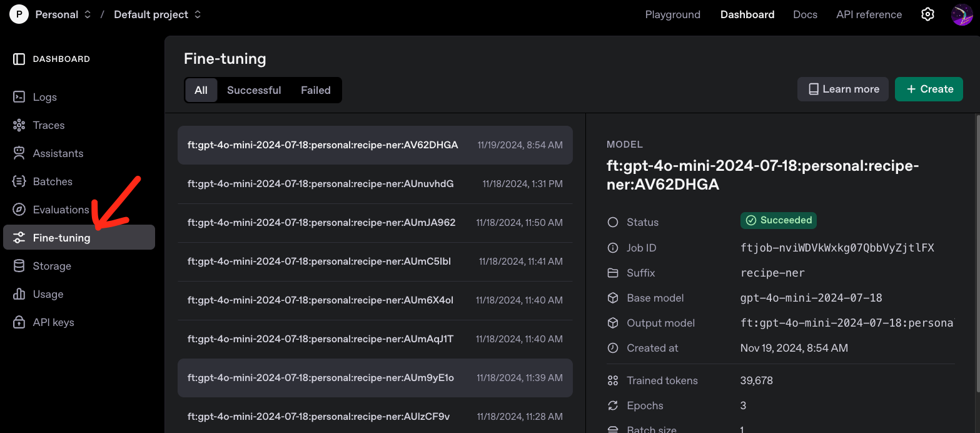Select the All filter tab

(201, 90)
